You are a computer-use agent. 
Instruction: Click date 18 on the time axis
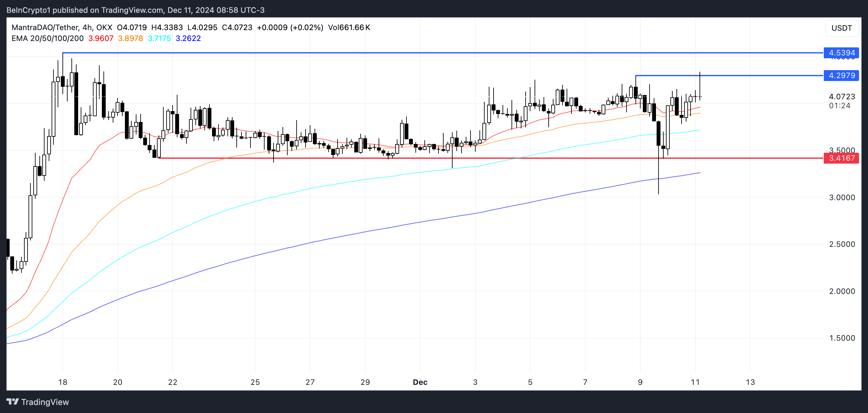tap(63, 382)
